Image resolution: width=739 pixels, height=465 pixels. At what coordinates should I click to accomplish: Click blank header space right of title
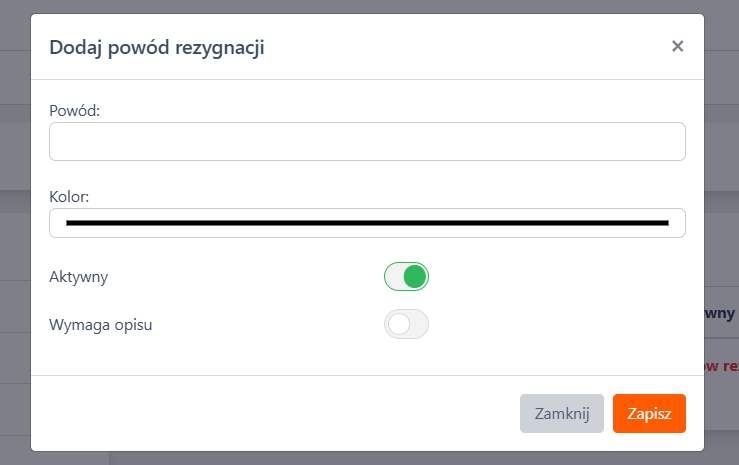pos(460,47)
